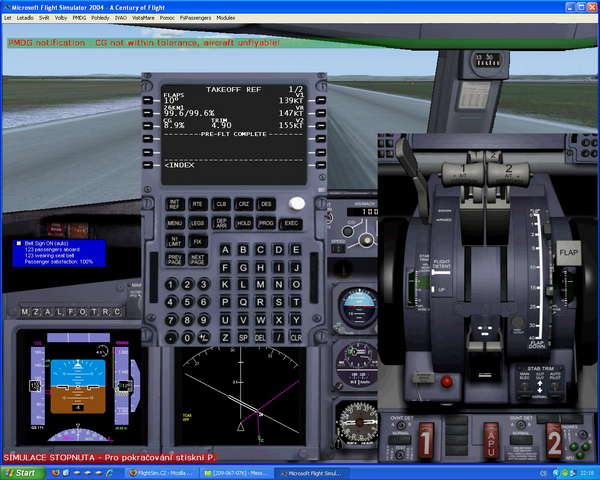The height and width of the screenshot is (480, 600).
Task: Click the number 0 key on FMC
Action: coord(187,338)
